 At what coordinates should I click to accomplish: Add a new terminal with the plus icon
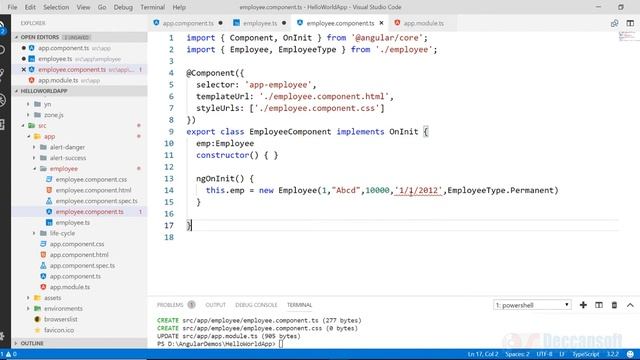(583, 305)
